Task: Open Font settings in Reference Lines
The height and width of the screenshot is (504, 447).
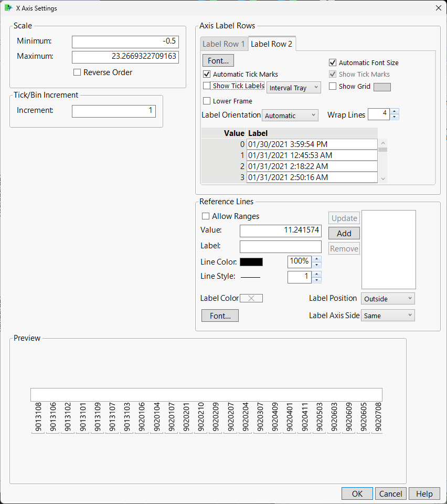Action: tap(220, 316)
